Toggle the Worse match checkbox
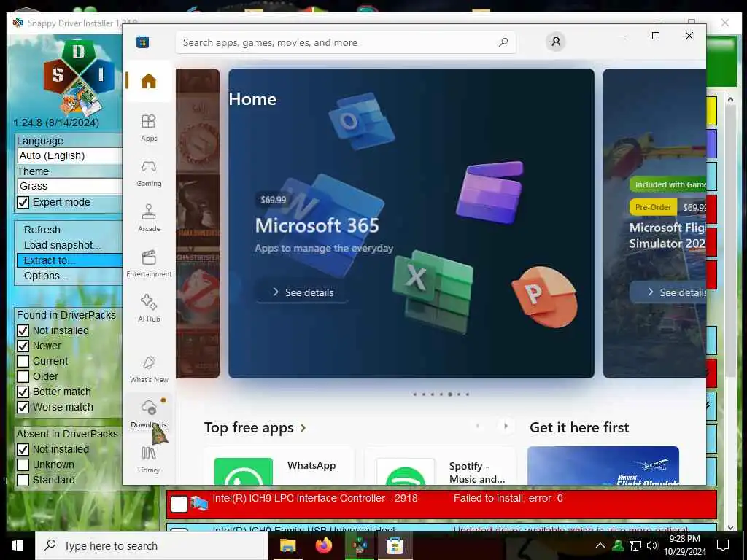The image size is (747, 560). tap(23, 407)
